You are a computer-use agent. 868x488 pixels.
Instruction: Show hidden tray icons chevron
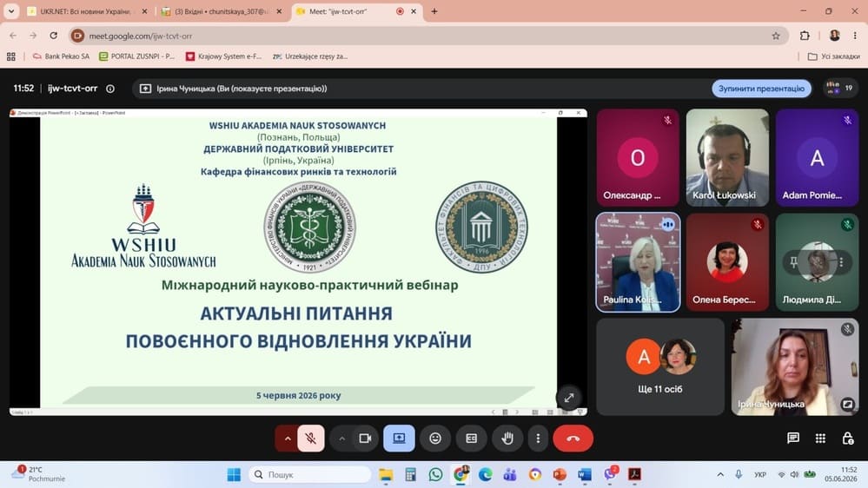coord(720,474)
